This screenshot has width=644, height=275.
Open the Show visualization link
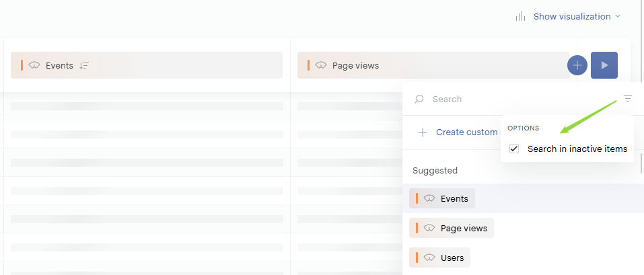tap(572, 16)
